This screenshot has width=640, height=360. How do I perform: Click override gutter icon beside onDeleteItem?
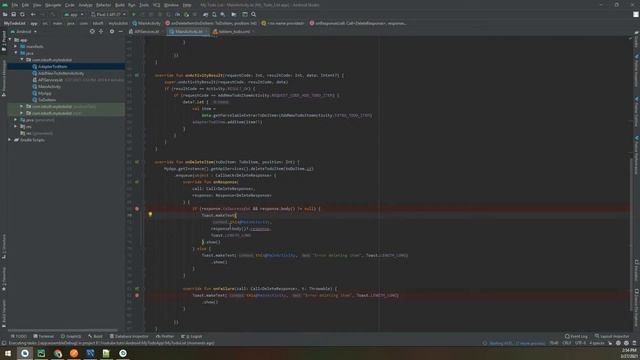[137, 162]
